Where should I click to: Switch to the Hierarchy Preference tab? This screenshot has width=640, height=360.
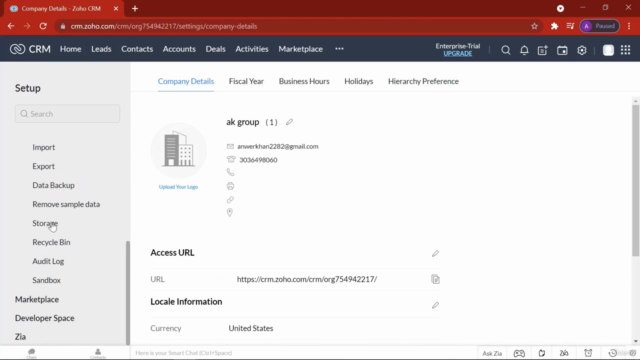pos(423,81)
